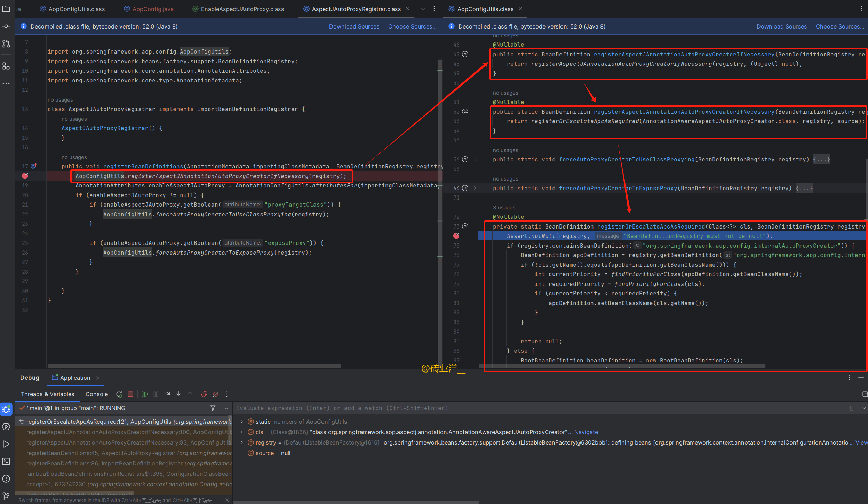Open the thread selector dropdown arrow
This screenshot has height=504, width=868.
point(226,408)
